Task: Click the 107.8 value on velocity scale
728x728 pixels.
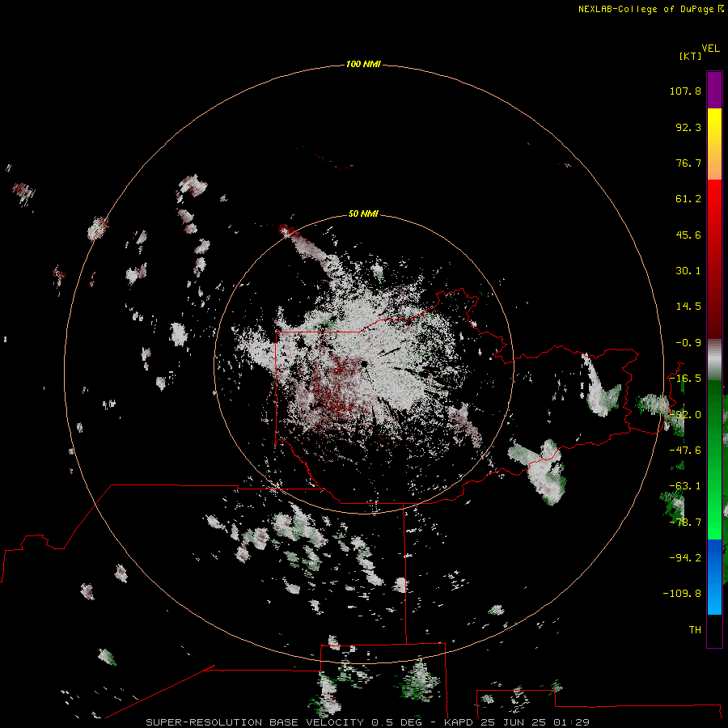Action: point(685,91)
